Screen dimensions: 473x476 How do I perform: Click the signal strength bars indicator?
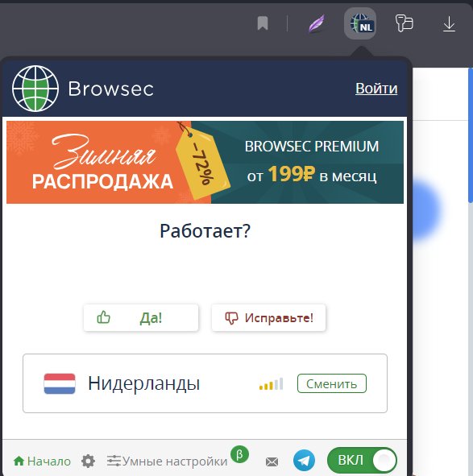272,383
